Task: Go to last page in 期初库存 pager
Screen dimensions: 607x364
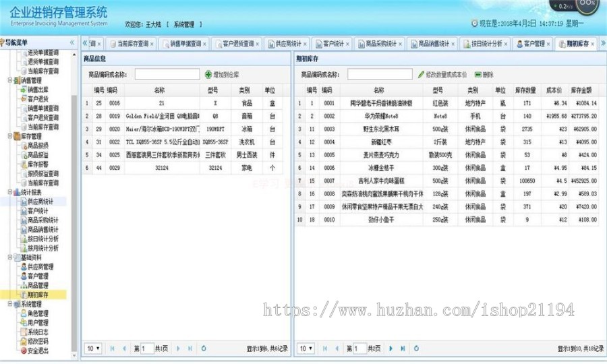Action: click(x=403, y=348)
